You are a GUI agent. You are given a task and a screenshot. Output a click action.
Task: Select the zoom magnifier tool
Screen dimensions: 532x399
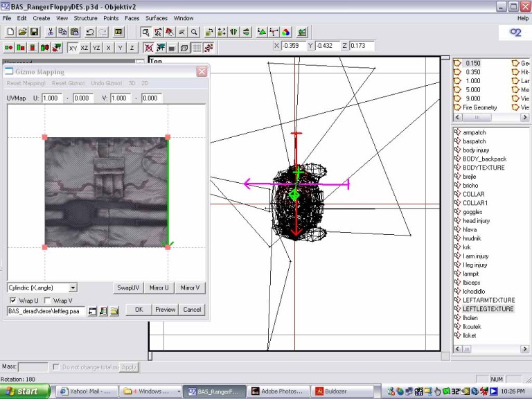[195, 32]
